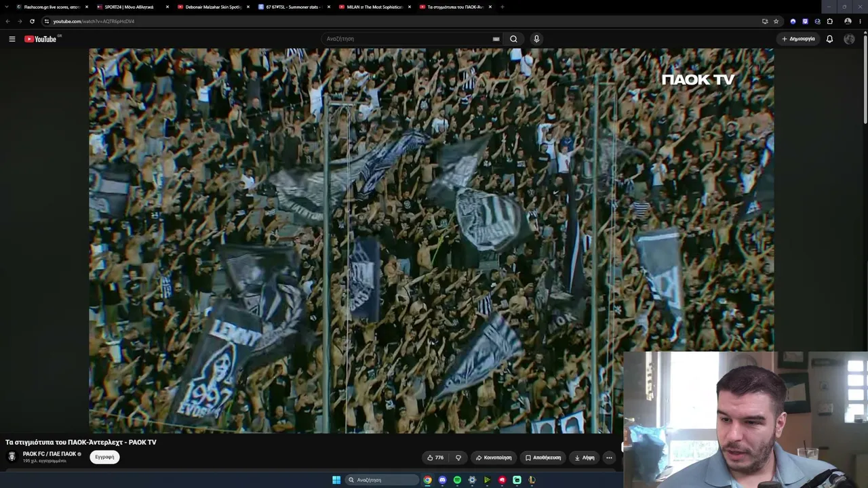The image size is (868, 488).
Task: Open a new browser tab
Action: [x=502, y=7]
